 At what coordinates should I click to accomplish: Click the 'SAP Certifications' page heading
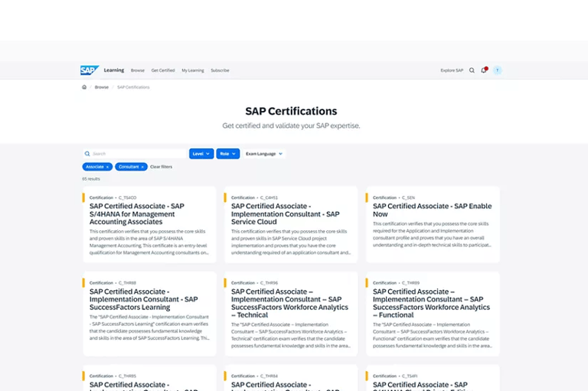[x=291, y=111]
